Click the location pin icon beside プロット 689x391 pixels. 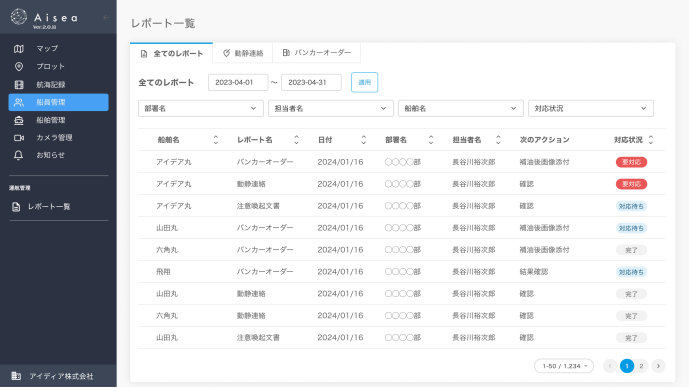[18, 66]
